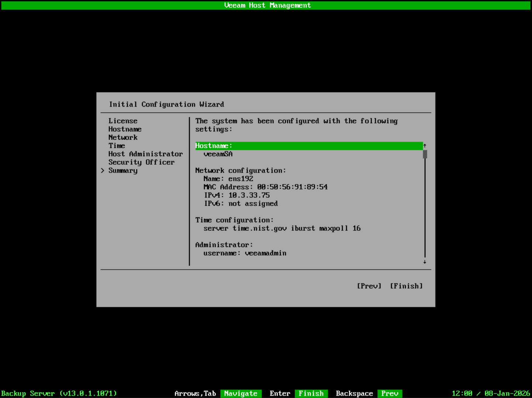This screenshot has width=532, height=398.
Task: Click the MAC Address 00:50:56:91:89:54 line
Action: click(x=266, y=187)
